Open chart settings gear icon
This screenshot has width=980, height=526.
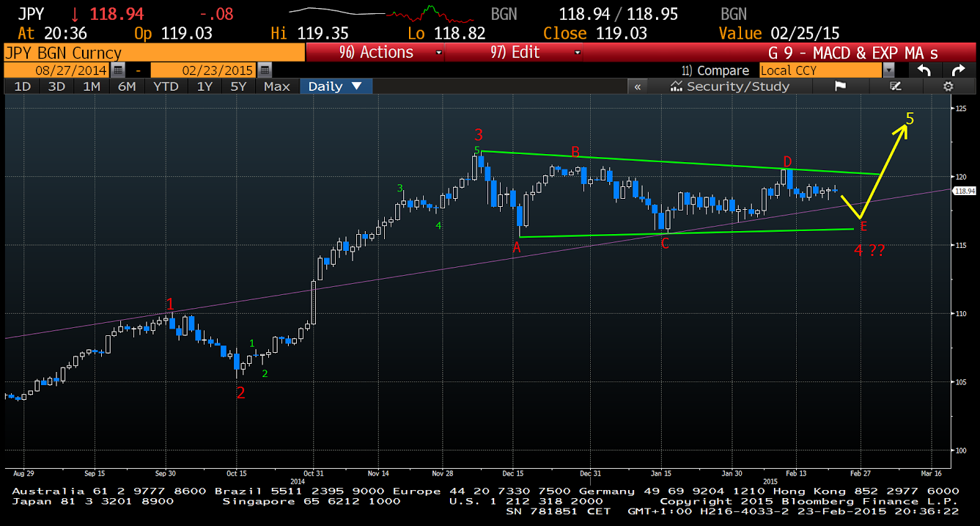(x=948, y=87)
